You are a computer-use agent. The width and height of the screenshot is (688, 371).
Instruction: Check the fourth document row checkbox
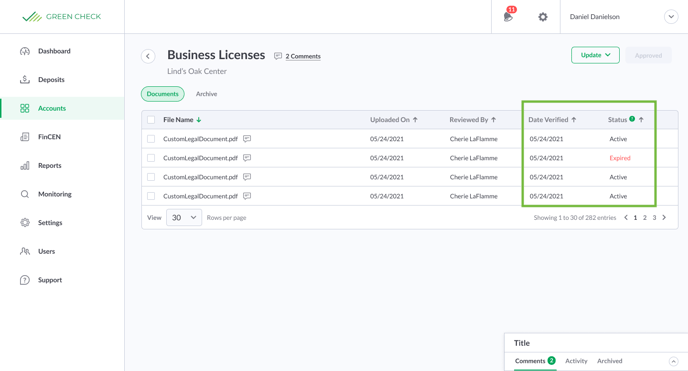click(x=151, y=196)
